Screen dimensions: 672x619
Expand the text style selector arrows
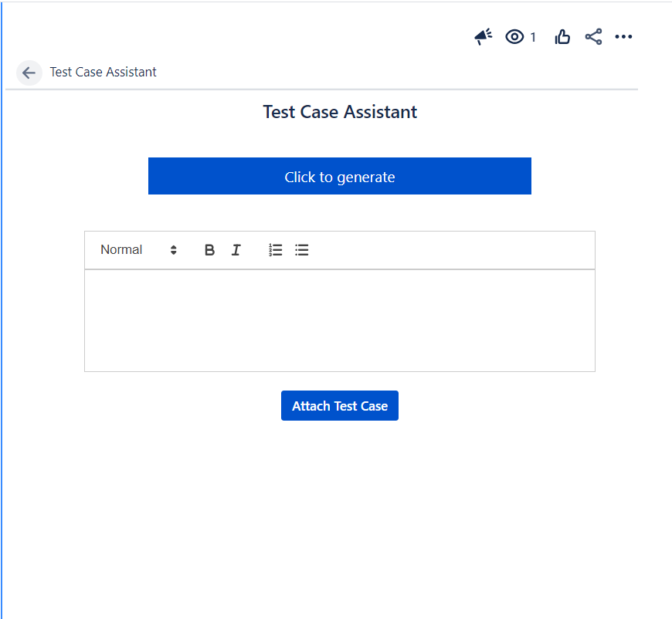173,249
